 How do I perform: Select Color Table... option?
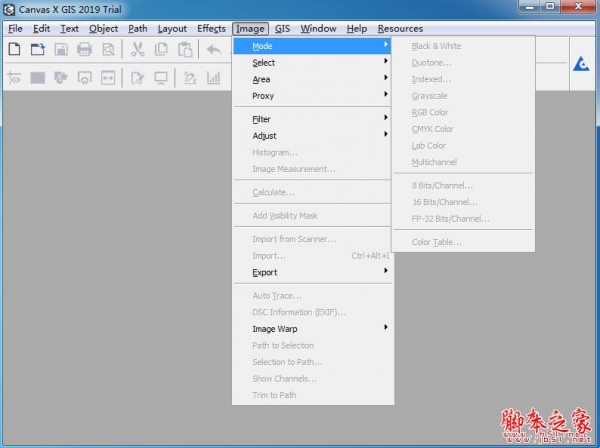pos(463,242)
